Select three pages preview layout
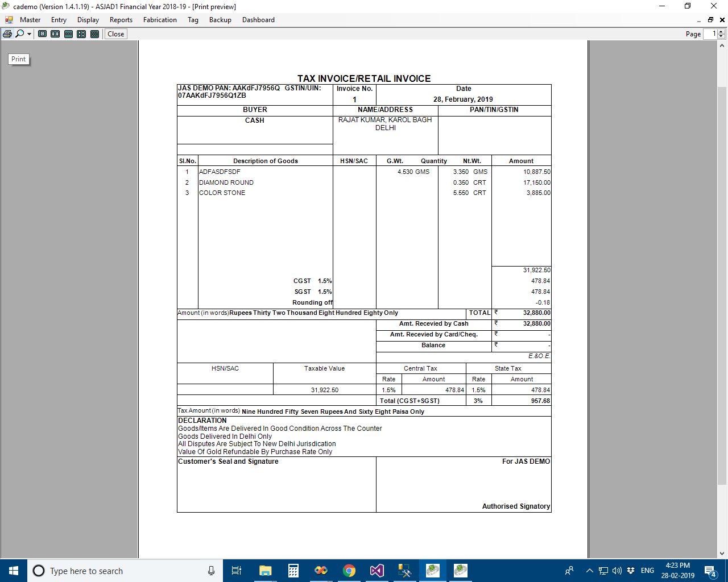Viewport: 728px width, 582px height. (x=68, y=34)
